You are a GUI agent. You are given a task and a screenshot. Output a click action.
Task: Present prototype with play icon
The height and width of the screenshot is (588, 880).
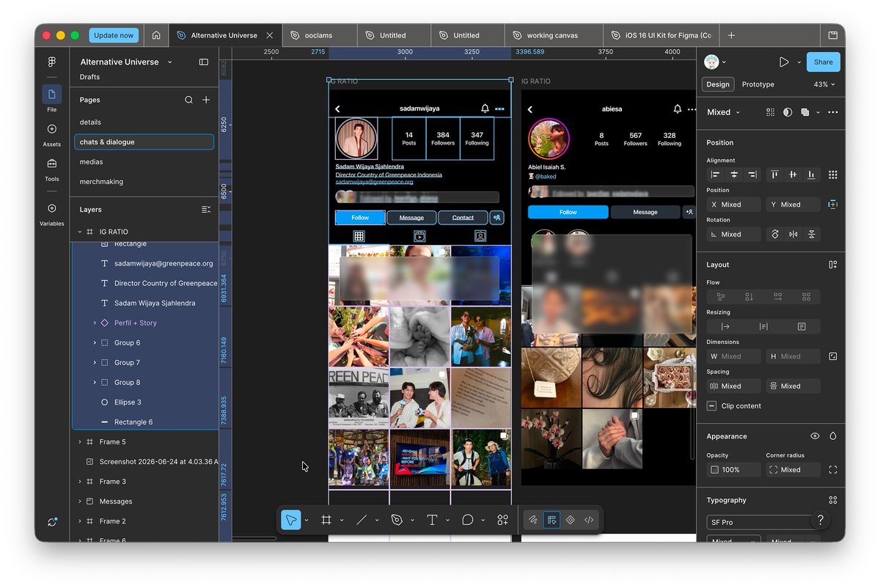click(784, 62)
